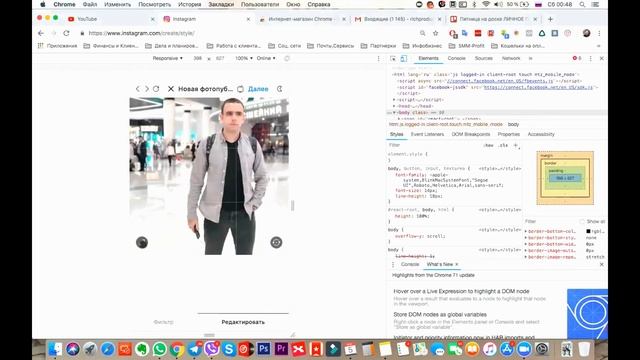Open the Соц. сети bookmarks folder
Image resolution: width=640 pixels, height=360 pixels.
pos(284,46)
